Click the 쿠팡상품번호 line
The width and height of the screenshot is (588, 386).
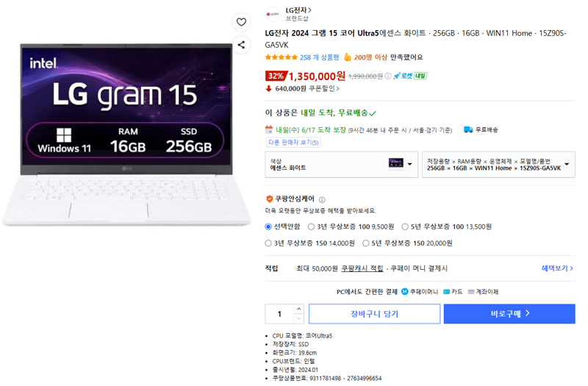(x=326, y=378)
